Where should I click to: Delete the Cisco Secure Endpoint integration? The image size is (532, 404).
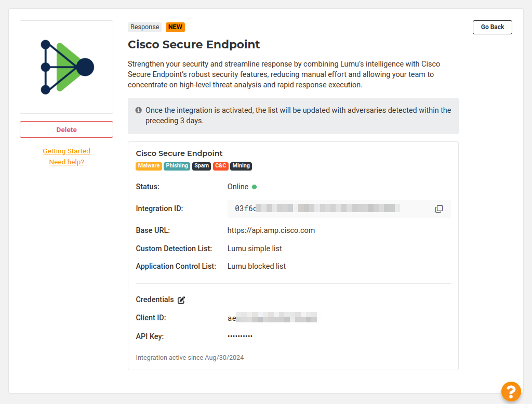point(66,129)
